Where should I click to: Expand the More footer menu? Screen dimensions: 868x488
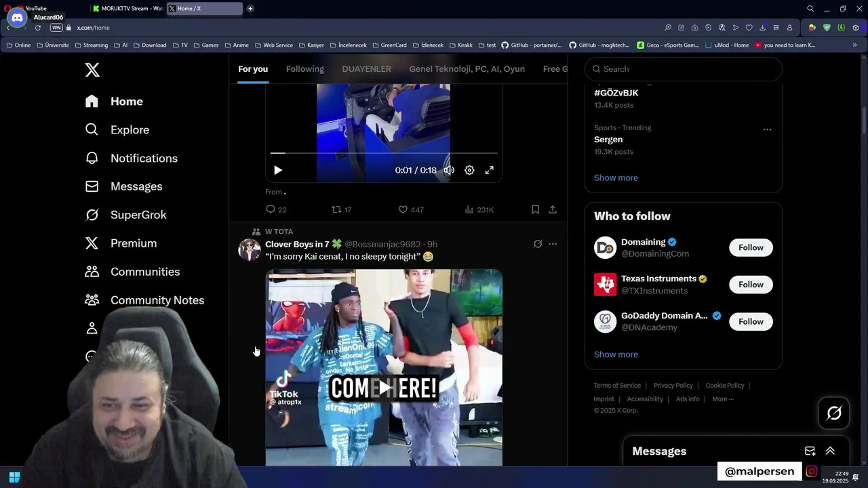coord(723,399)
